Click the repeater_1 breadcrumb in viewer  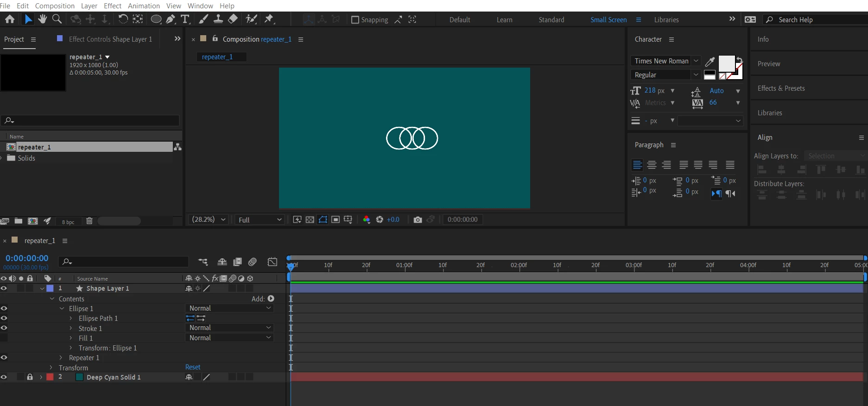point(217,57)
